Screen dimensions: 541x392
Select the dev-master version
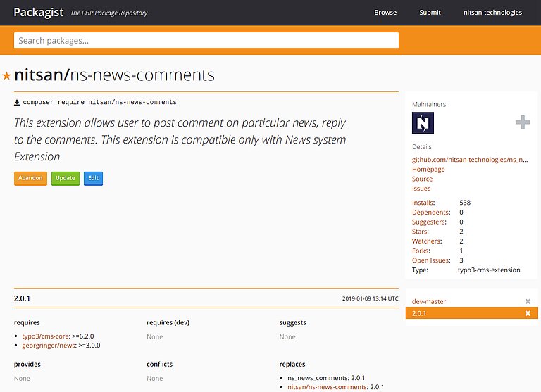pyautogui.click(x=429, y=302)
